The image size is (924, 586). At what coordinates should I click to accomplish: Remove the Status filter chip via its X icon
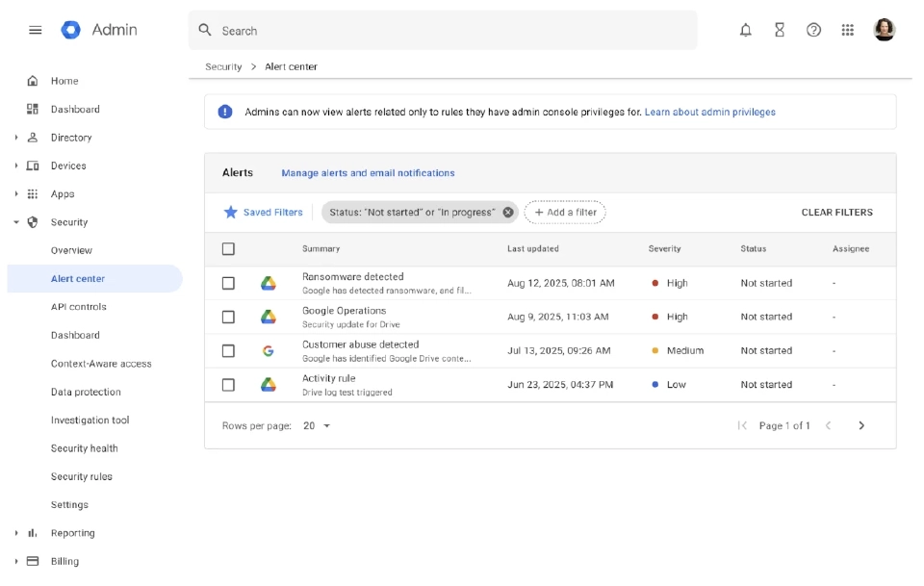(507, 213)
